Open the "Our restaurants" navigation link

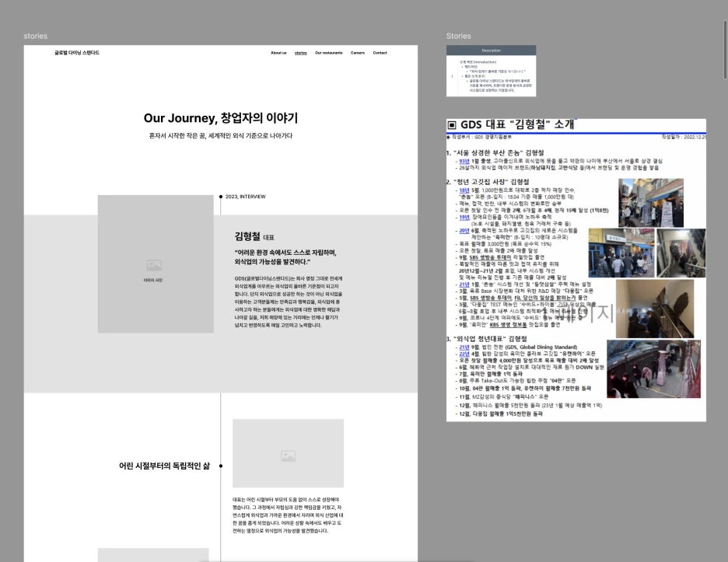click(x=328, y=53)
